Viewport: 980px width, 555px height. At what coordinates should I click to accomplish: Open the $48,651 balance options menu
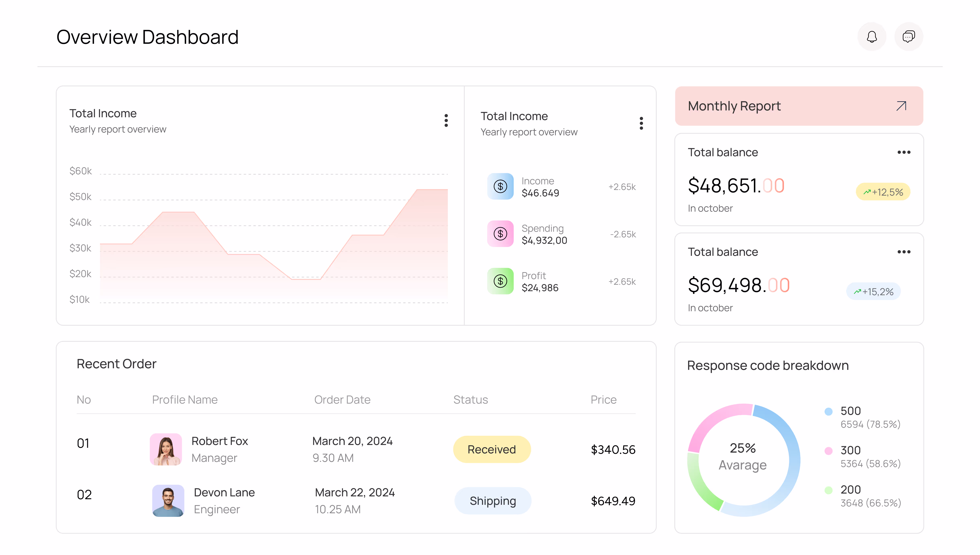(904, 152)
